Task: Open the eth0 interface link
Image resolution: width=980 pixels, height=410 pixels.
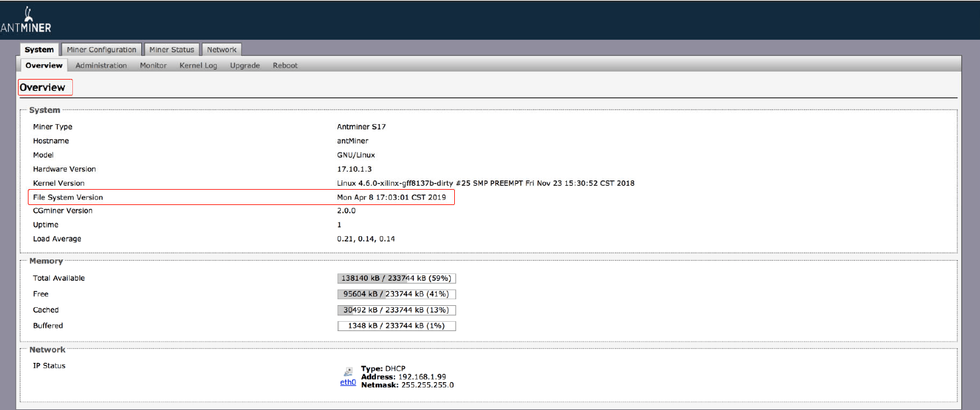Action: click(x=348, y=383)
